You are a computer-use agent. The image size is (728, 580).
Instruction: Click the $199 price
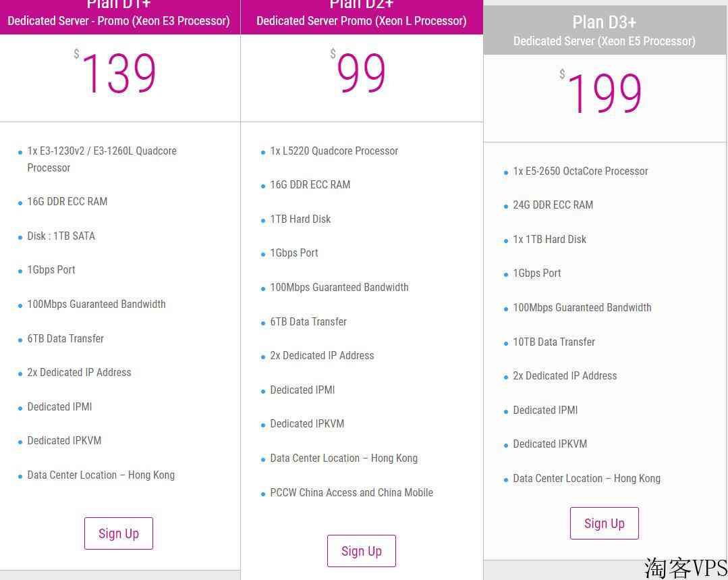(604, 94)
